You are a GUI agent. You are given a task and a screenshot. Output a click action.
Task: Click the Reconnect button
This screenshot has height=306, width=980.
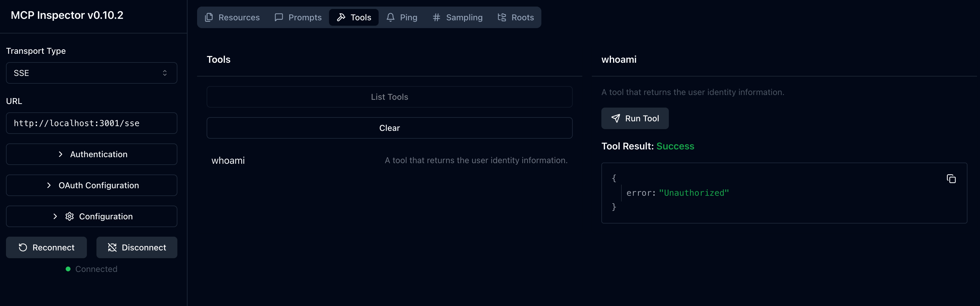click(46, 247)
